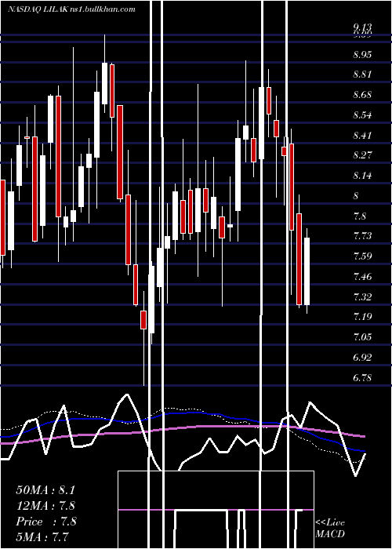Click the 7.59 price axis label
The width and height of the screenshot is (392, 549).
(362, 256)
